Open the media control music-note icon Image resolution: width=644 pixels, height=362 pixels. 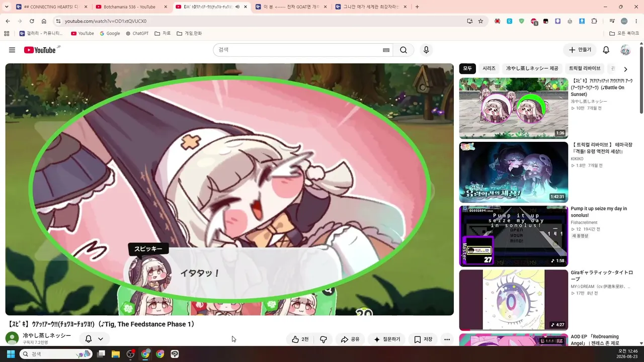click(x=612, y=21)
